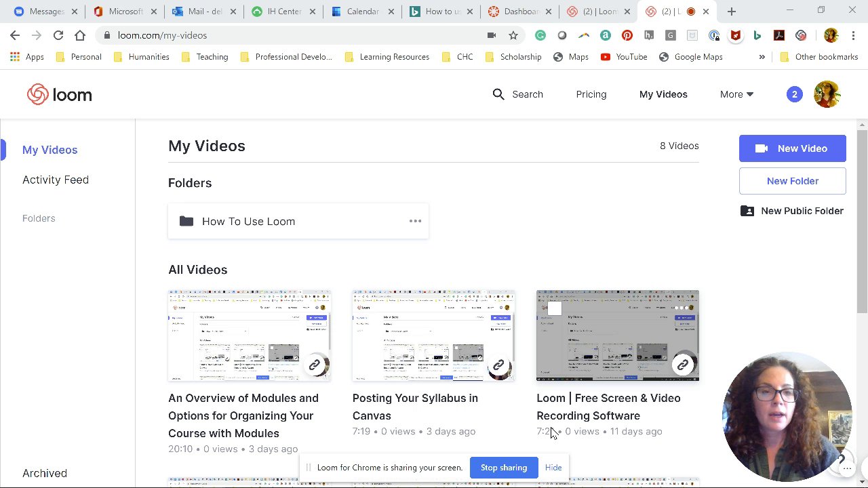Open the profile avatar in Loom header
The width and height of the screenshot is (868, 488).
pos(827,94)
